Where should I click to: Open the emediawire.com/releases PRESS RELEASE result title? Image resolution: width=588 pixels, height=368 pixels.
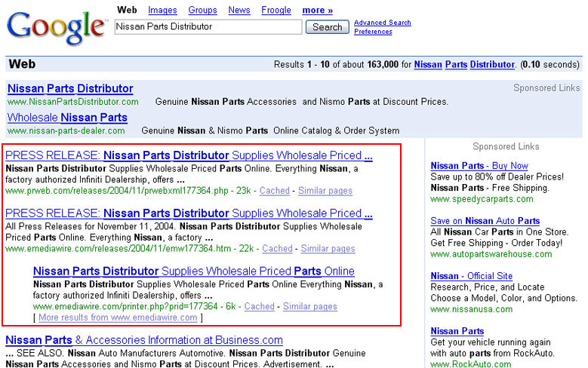point(189,213)
